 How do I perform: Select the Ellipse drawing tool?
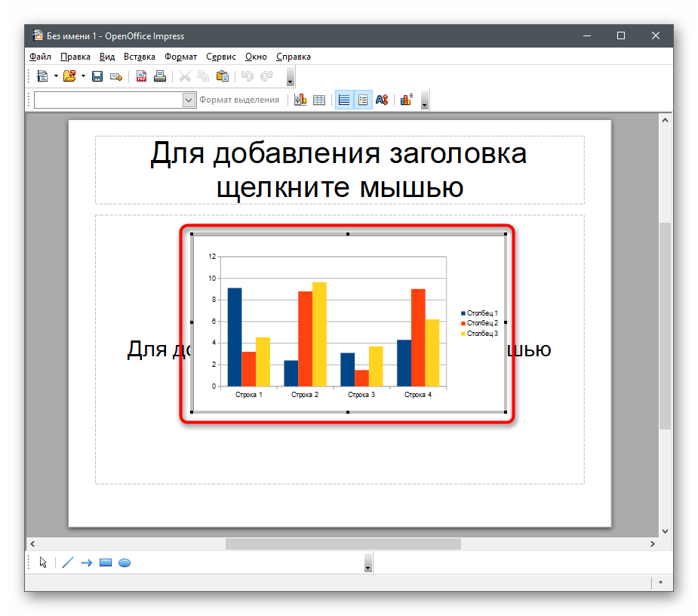[125, 562]
